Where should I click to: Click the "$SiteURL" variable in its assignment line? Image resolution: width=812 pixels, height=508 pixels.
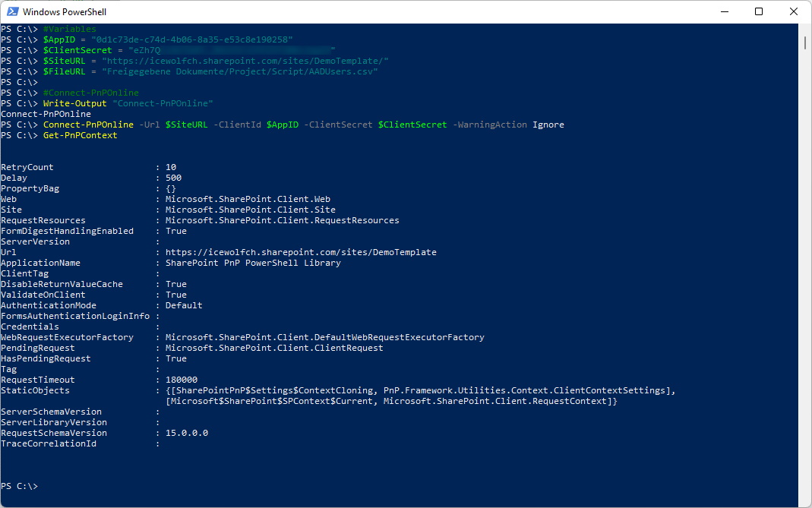tap(65, 61)
